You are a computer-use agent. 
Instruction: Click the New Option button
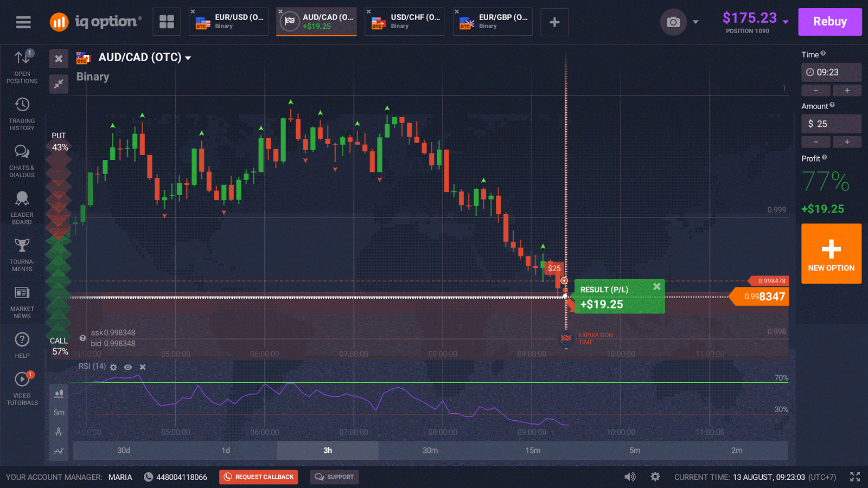(831, 254)
